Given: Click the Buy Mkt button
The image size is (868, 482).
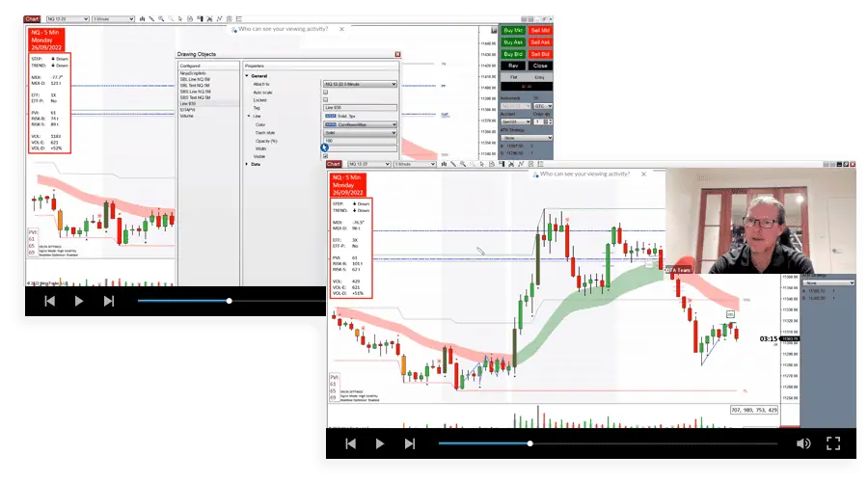Looking at the screenshot, I should point(511,31).
